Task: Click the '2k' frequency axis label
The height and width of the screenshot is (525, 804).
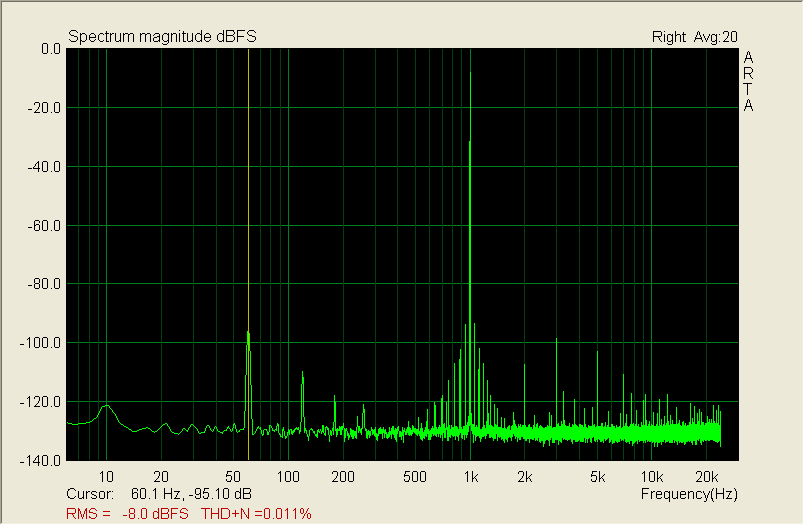Action: [x=525, y=477]
